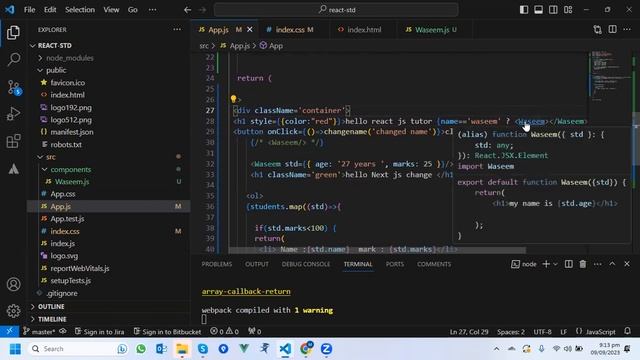Open more menu items ellipsis in menu bar
Viewport: 640px width, 360px height.
tap(152, 9)
